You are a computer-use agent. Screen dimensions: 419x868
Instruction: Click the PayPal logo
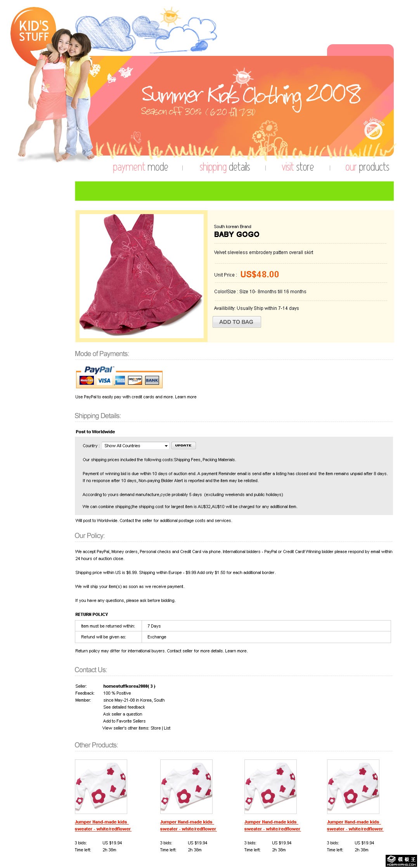(99, 370)
